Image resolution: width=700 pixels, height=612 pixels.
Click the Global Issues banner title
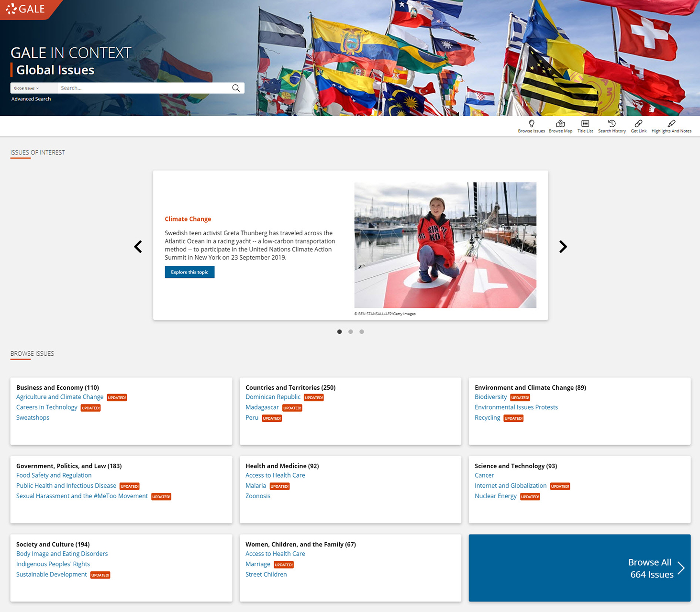[55, 70]
